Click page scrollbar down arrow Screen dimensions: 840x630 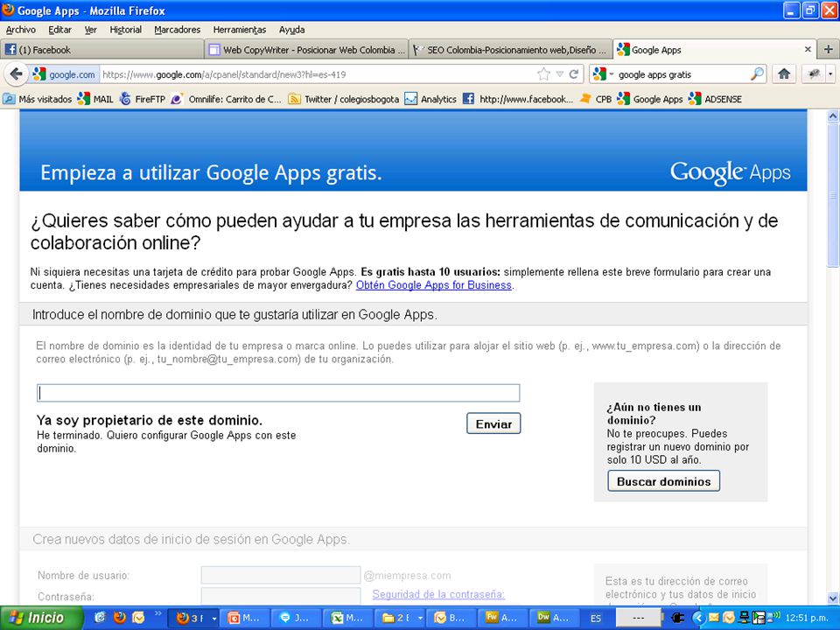pos(833,598)
